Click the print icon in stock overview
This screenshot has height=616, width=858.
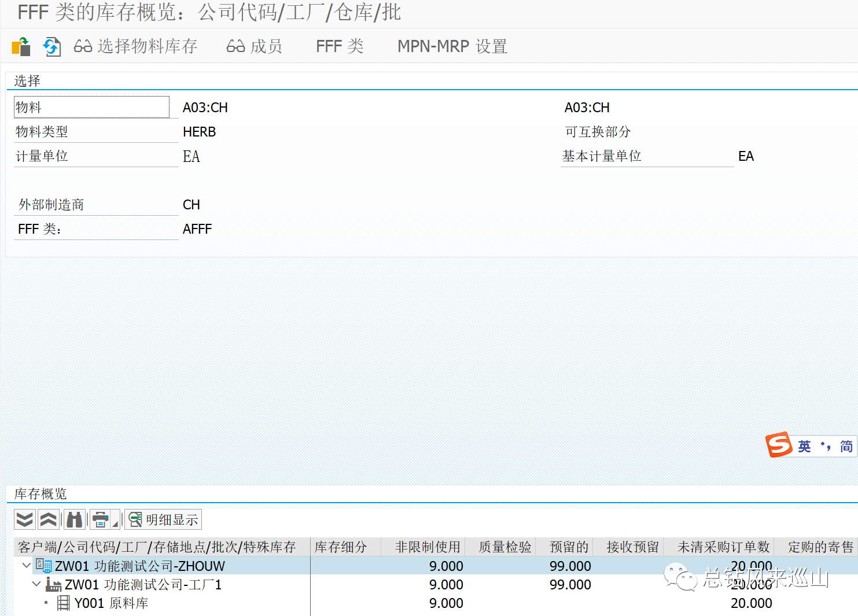100,519
